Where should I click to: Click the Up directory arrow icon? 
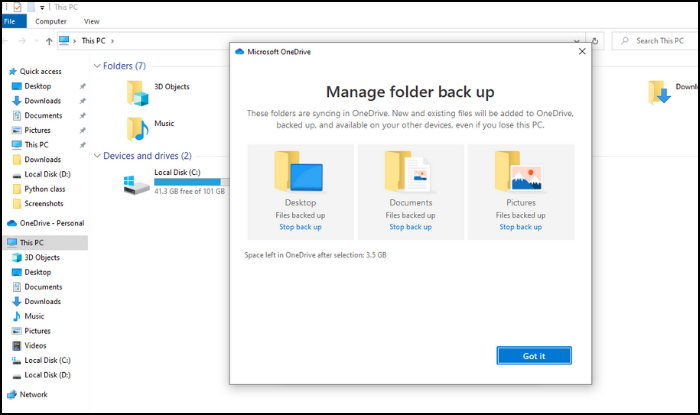click(x=48, y=41)
